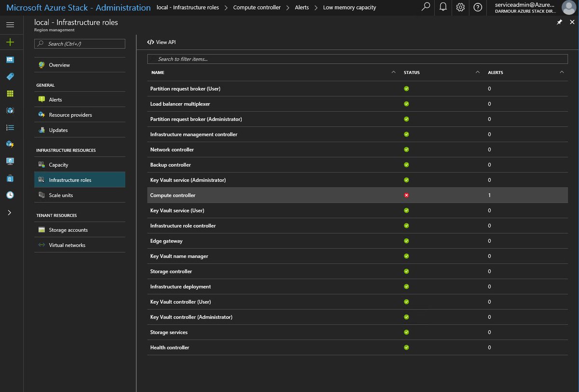Click the shopping bag Marketplace icon
Viewport: 579px width, 392px height.
[10, 178]
